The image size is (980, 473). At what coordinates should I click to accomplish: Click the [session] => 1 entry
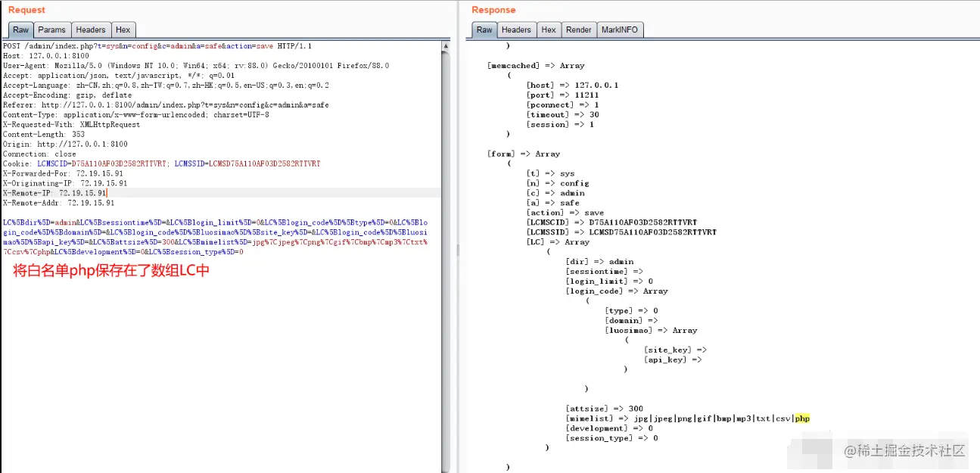pyautogui.click(x=560, y=124)
